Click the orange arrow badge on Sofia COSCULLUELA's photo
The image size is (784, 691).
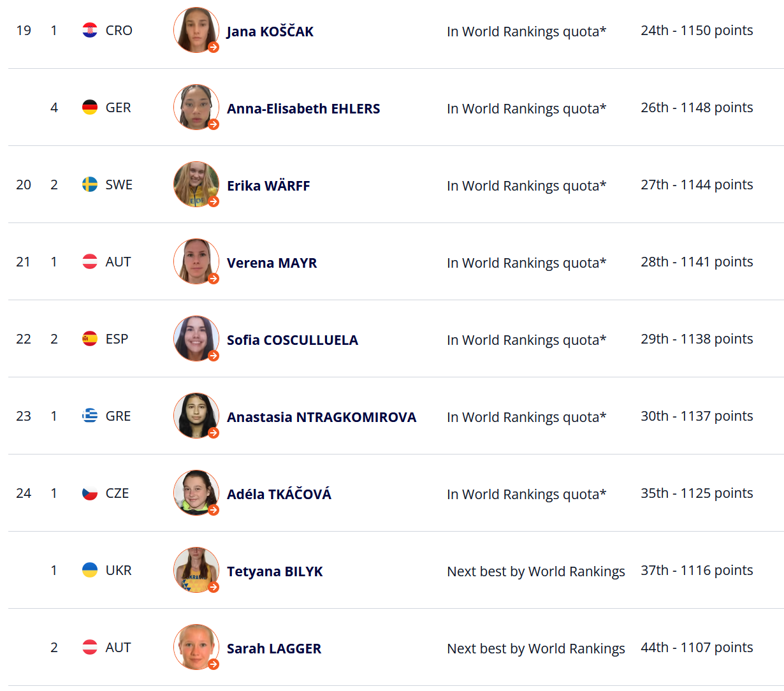click(214, 356)
